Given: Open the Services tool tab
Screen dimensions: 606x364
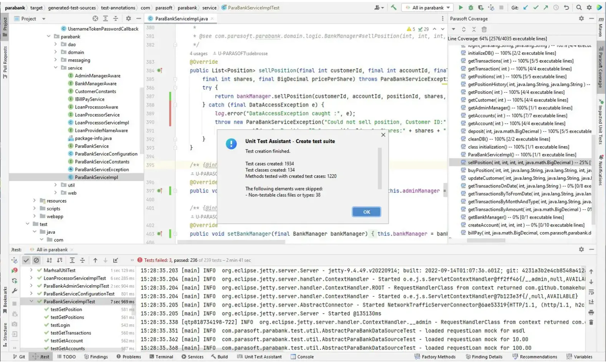Looking at the screenshot, I should (x=193, y=357).
